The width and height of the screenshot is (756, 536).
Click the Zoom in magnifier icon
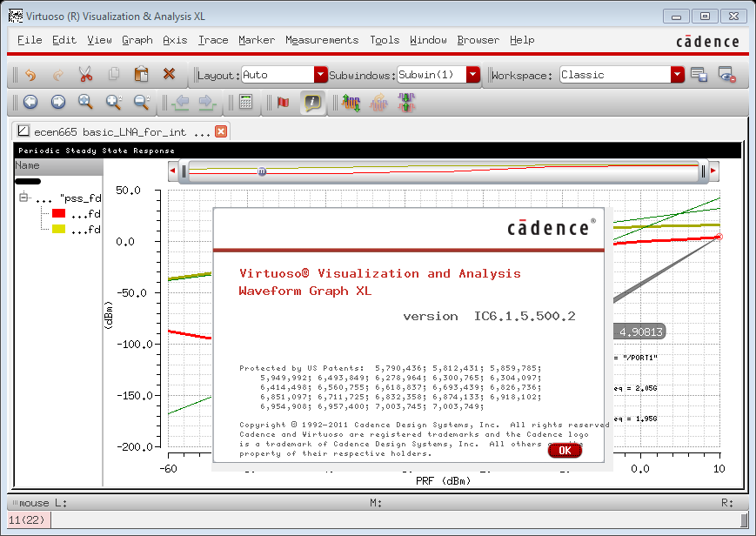pos(114,102)
